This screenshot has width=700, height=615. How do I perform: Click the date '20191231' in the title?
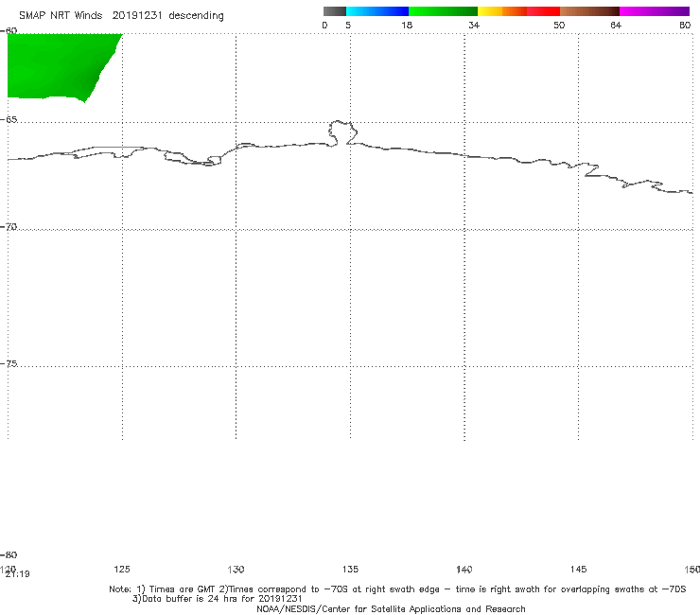(x=137, y=15)
